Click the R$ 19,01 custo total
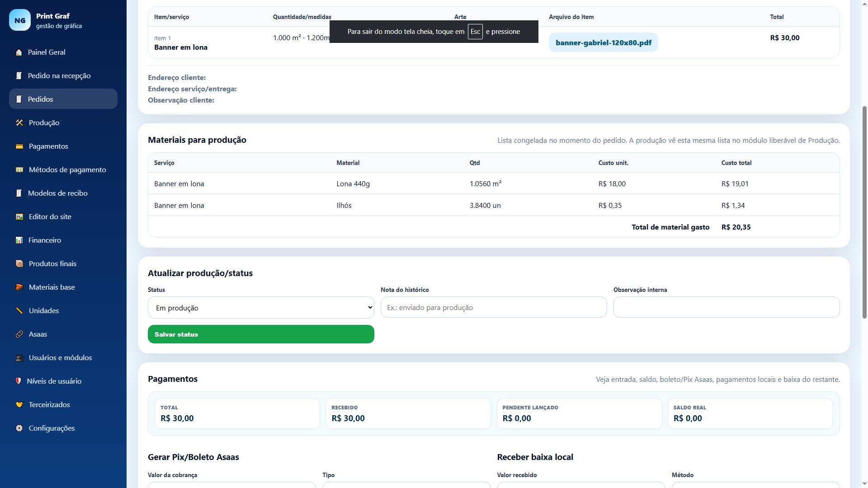This screenshot has height=488, width=868. click(735, 184)
